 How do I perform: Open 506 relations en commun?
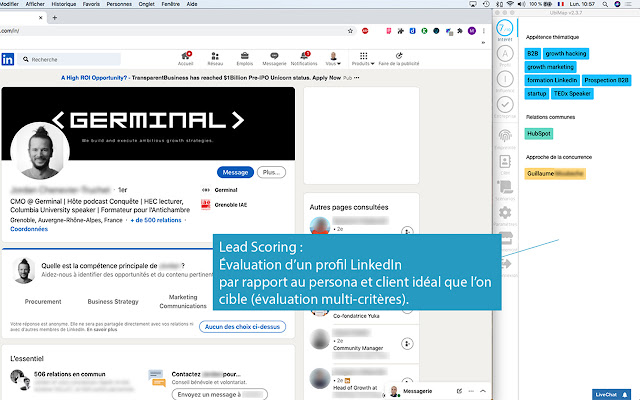[69, 374]
